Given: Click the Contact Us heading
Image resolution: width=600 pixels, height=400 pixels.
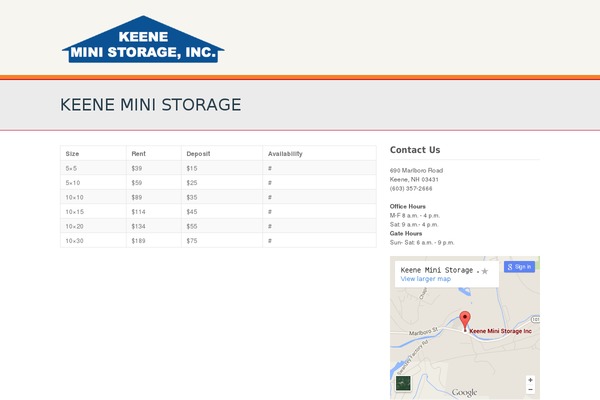Looking at the screenshot, I should (x=415, y=150).
